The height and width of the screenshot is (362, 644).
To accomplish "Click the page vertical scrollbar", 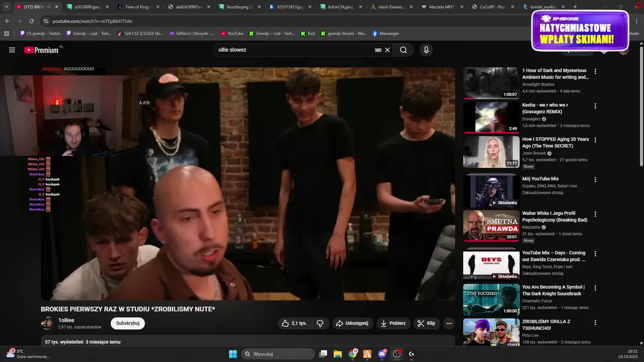I will (641, 106).
